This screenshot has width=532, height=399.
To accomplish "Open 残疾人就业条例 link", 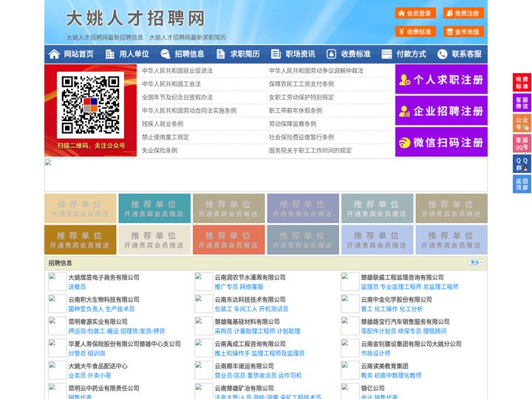I will tap(163, 124).
